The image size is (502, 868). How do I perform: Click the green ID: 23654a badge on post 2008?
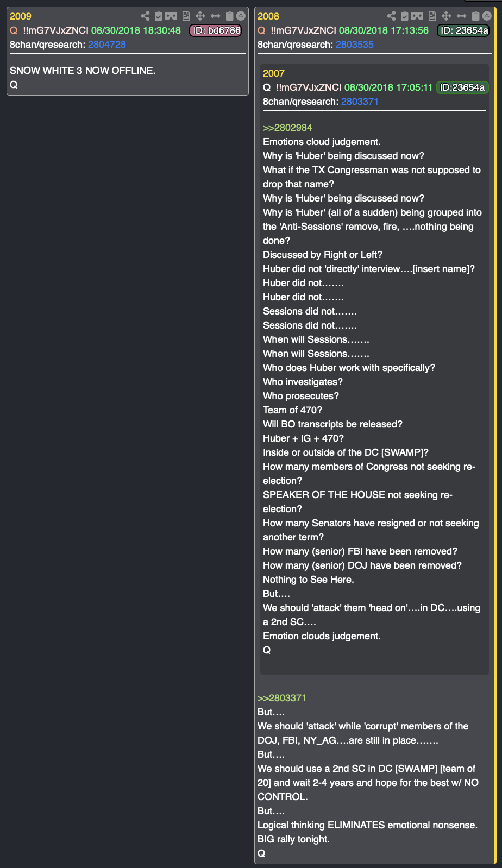click(x=463, y=30)
